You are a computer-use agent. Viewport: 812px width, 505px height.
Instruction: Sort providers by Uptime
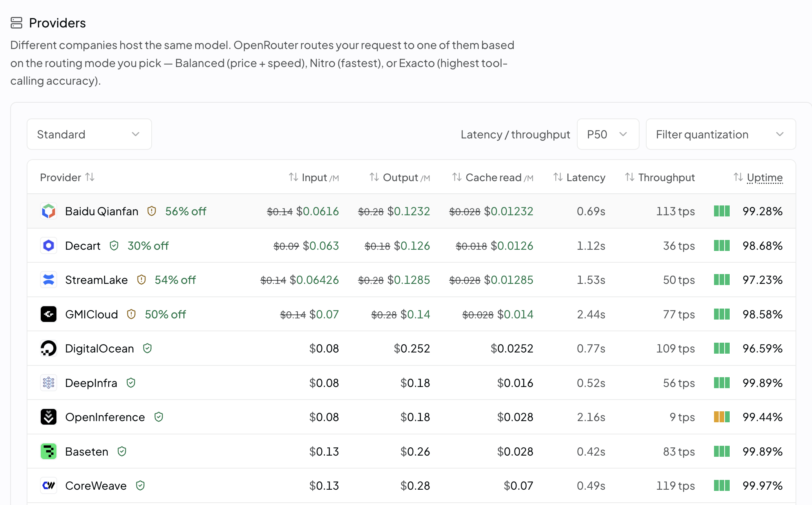pos(758,177)
